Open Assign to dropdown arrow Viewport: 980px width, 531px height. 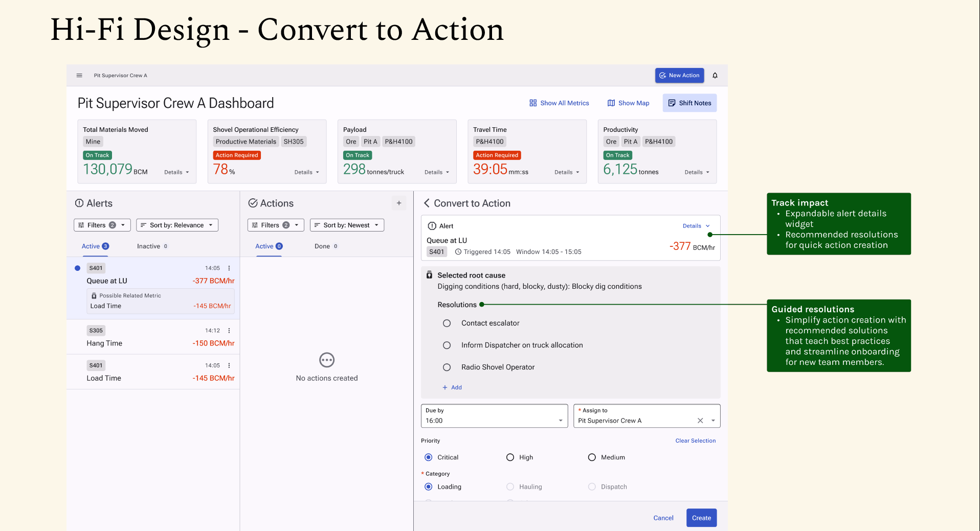pyautogui.click(x=713, y=421)
